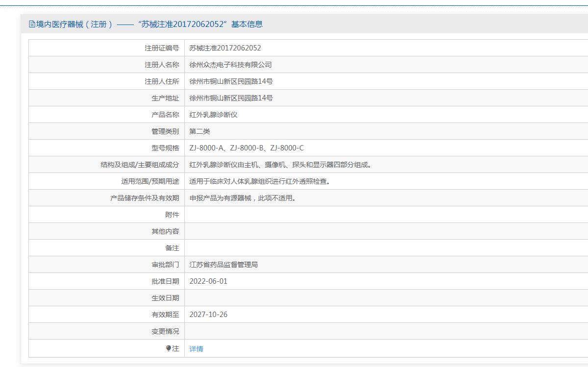
Task: Click the 型号规格 label
Action: pyautogui.click(x=165, y=148)
